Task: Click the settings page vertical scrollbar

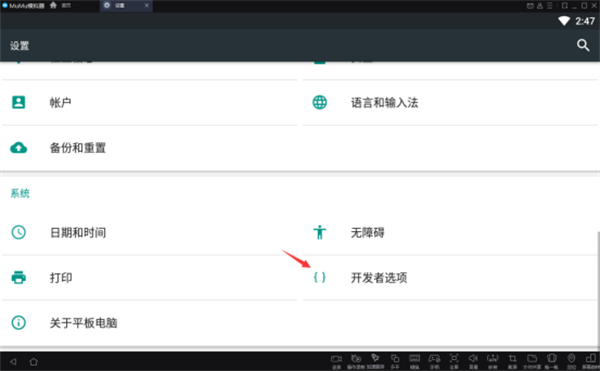Action: point(598,290)
